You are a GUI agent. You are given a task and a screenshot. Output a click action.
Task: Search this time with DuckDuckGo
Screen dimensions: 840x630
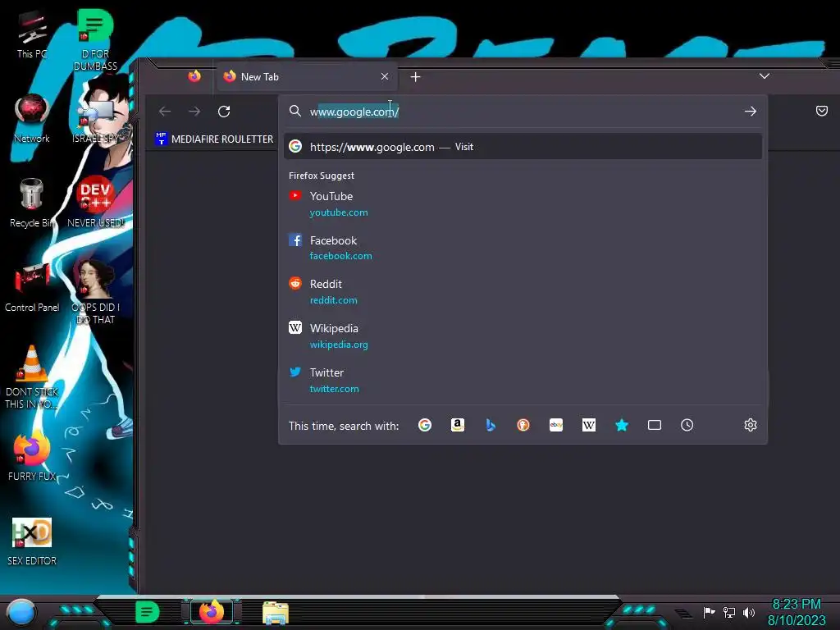pyautogui.click(x=523, y=426)
